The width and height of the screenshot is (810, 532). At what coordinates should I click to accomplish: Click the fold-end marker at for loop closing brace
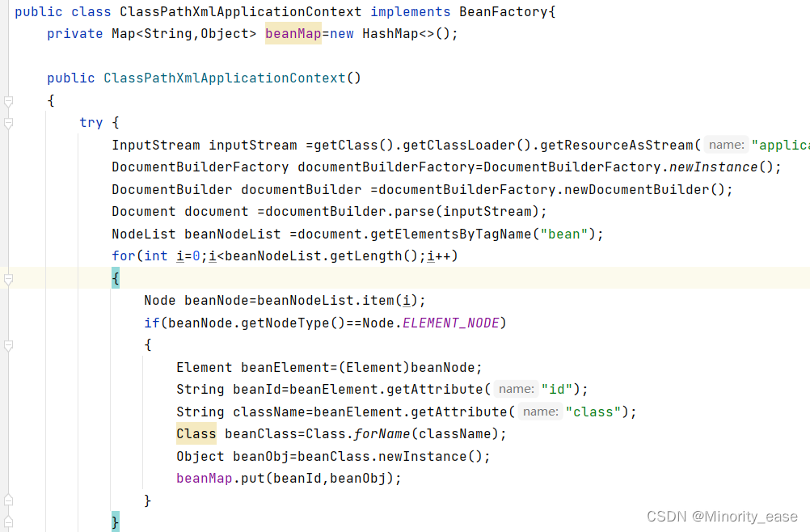(8, 523)
